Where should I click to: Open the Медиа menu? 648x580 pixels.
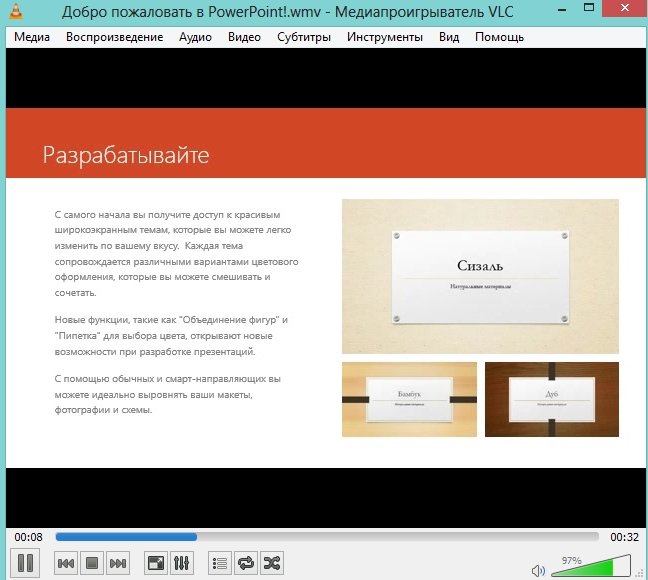(x=32, y=37)
